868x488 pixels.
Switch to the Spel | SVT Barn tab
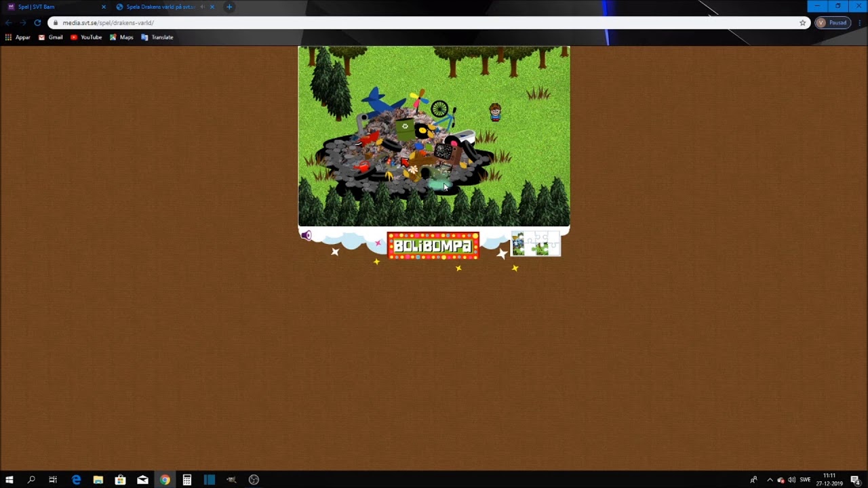(56, 7)
